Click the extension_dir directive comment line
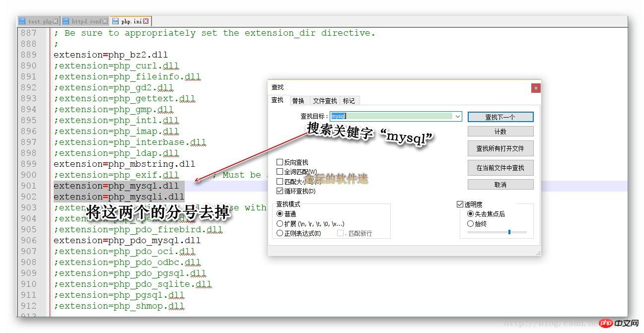The image size is (644, 333). click(x=215, y=33)
